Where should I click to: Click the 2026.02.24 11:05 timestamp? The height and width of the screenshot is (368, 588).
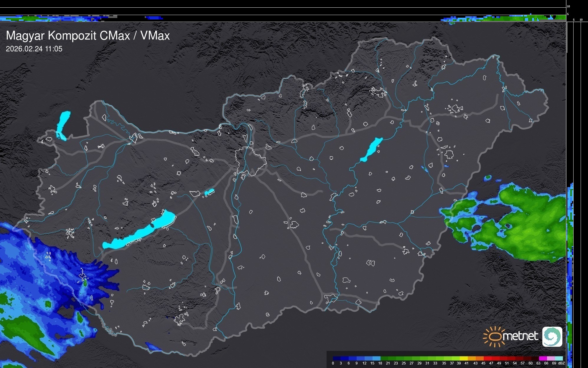tap(34, 49)
